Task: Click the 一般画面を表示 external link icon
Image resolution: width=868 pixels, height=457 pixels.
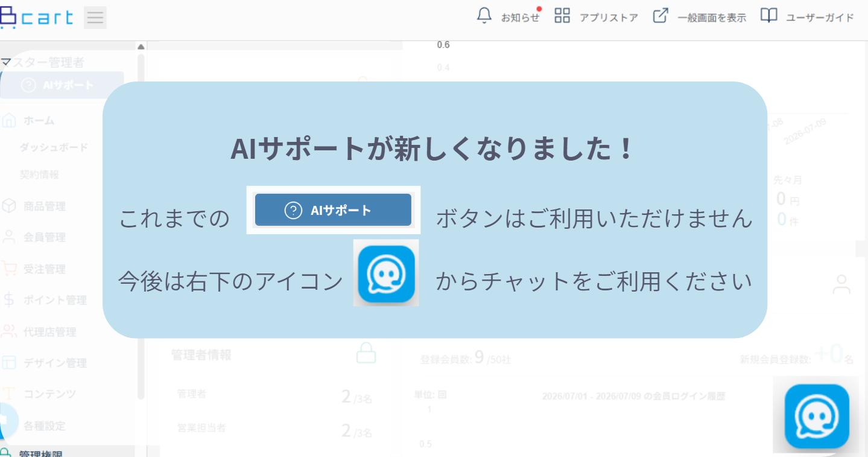Action: (x=661, y=16)
